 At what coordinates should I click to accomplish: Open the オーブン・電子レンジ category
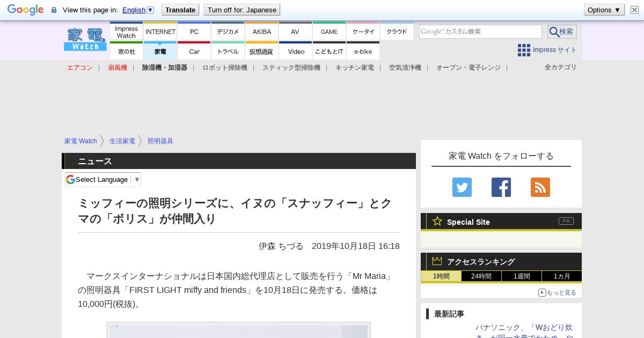point(469,68)
